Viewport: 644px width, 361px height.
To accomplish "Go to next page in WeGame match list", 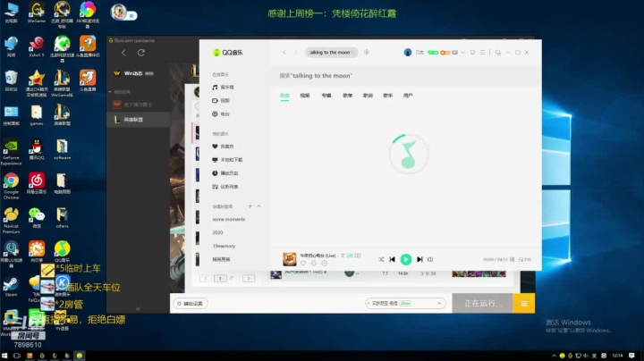I will point(249,278).
